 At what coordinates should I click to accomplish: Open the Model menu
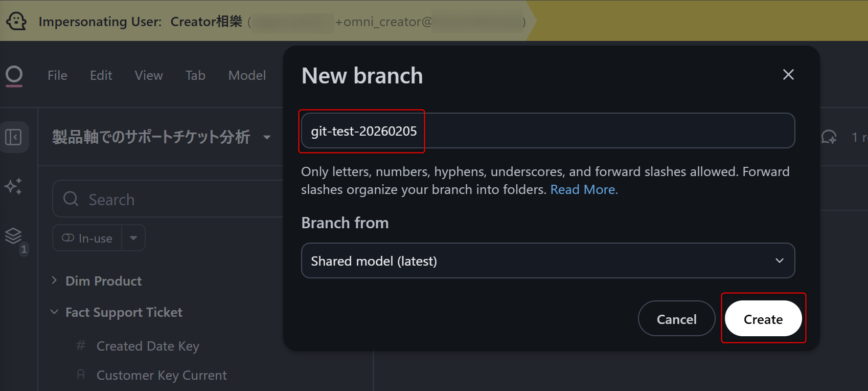click(x=247, y=75)
